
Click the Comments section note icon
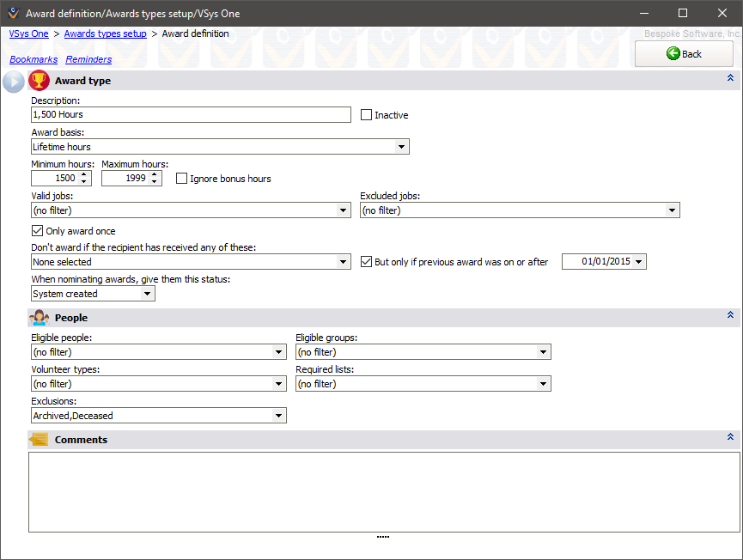pyautogui.click(x=39, y=440)
